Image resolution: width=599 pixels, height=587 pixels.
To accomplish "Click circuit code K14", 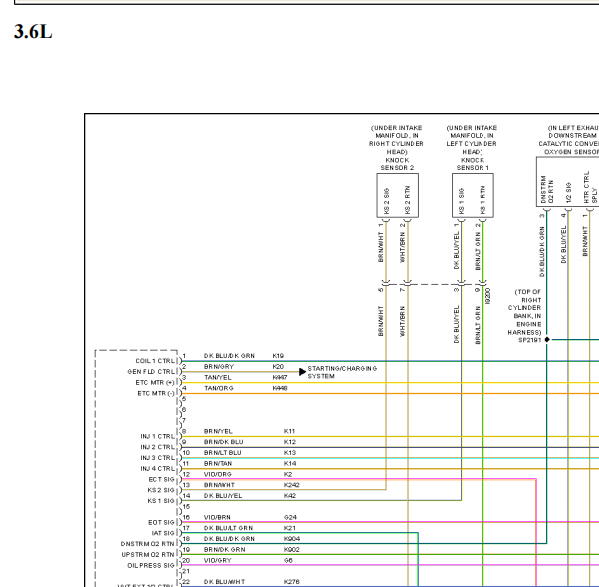I will coord(290,463).
